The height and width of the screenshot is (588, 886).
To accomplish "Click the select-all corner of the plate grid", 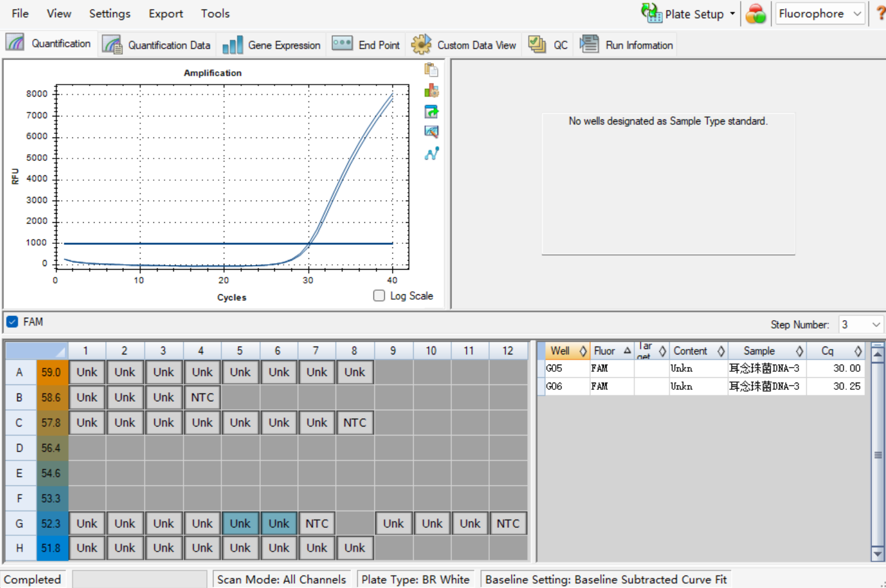I will [x=36, y=350].
